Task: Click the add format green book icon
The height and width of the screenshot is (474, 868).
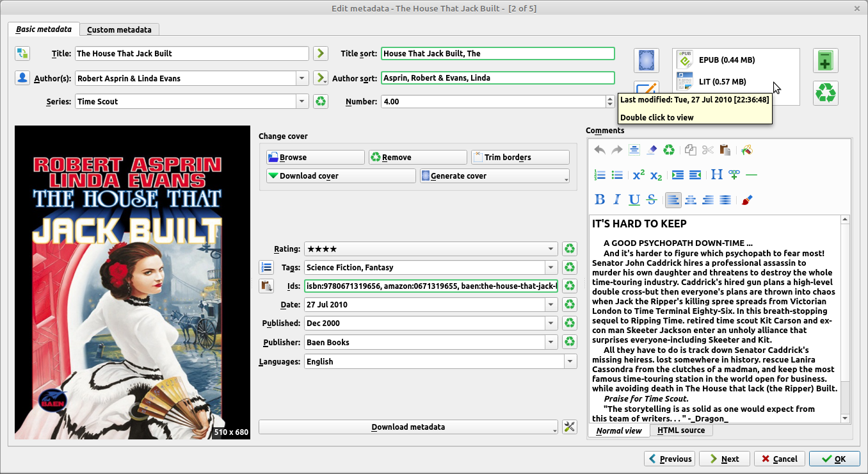Action: 825,61
